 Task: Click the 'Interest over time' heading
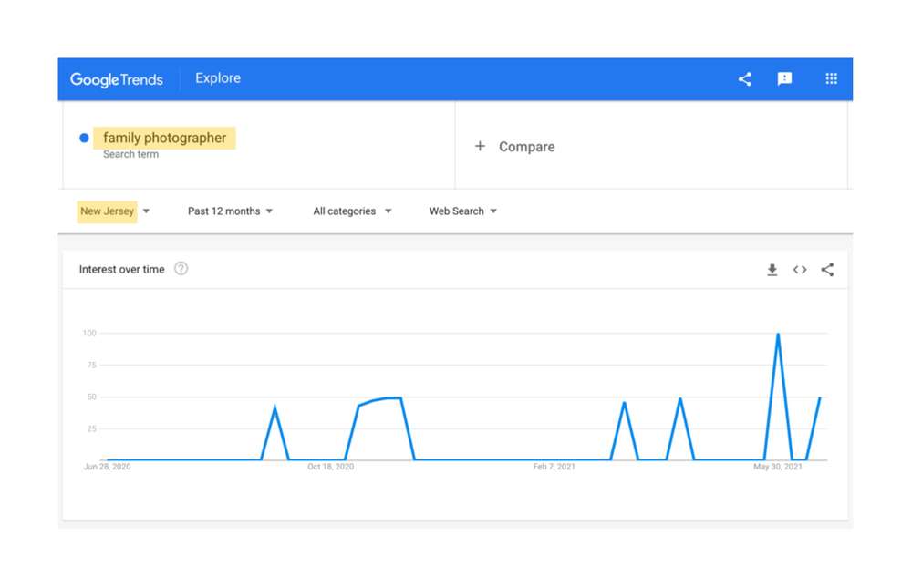coord(121,269)
